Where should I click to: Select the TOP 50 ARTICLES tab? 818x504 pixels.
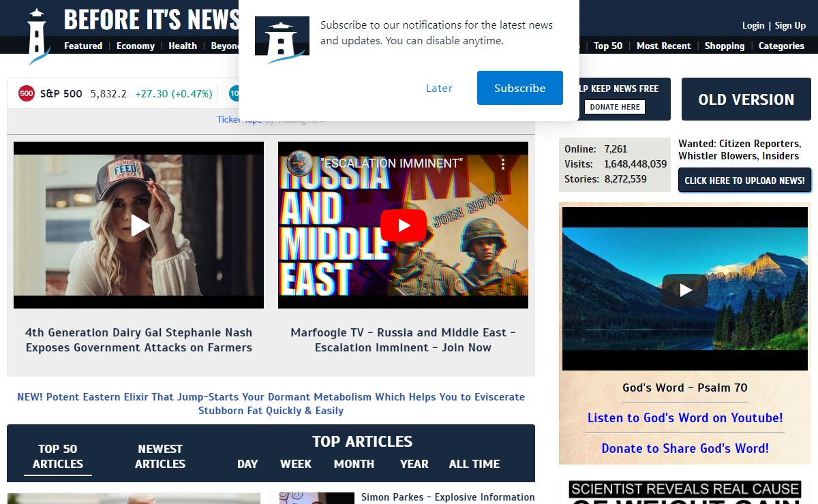(x=58, y=456)
